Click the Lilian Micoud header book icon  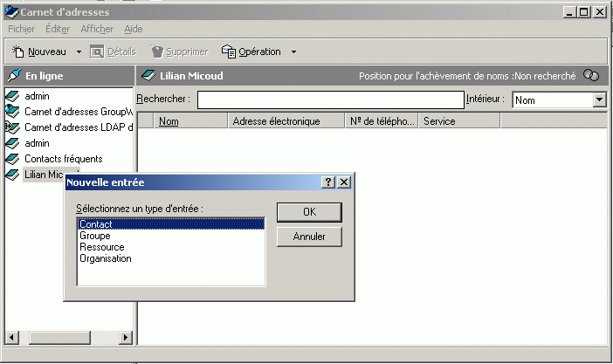(148, 75)
